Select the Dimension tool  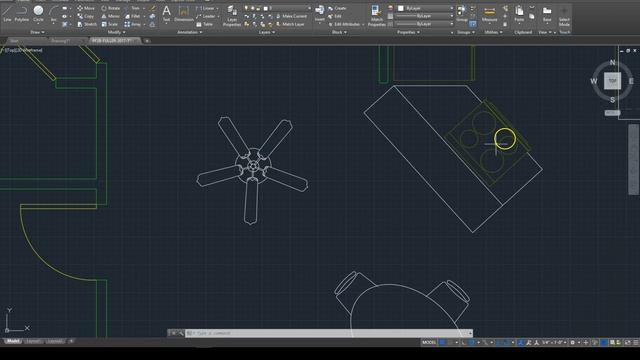[184, 13]
